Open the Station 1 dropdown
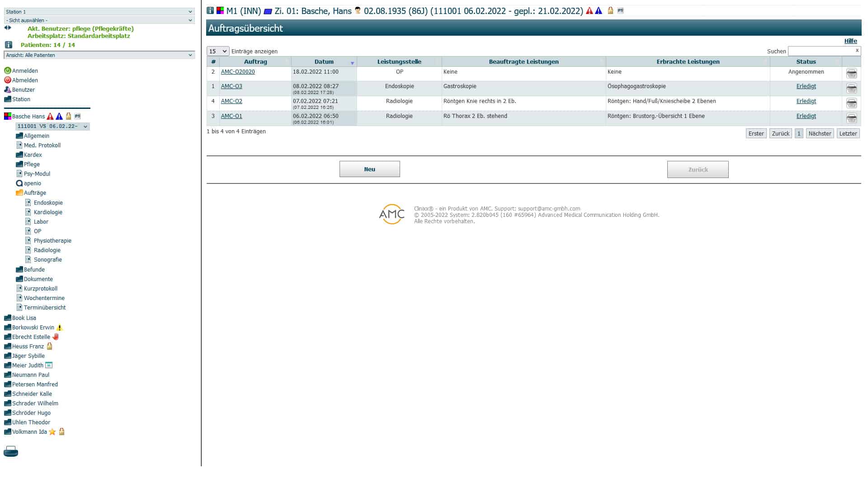Image resolution: width=868 pixels, height=488 pixels. 99,12
